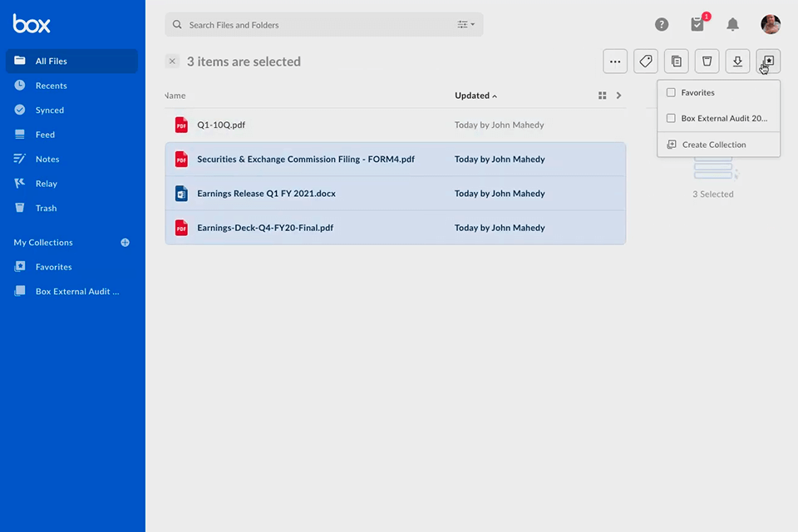Screen dimensions: 798x532
Task: Open Recents in the sidebar
Action: coord(50,86)
